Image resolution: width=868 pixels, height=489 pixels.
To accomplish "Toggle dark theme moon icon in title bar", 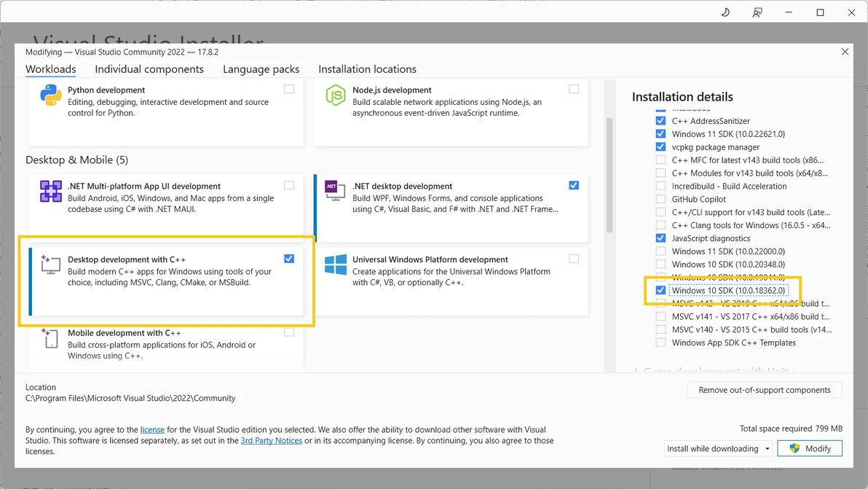I will coord(725,12).
